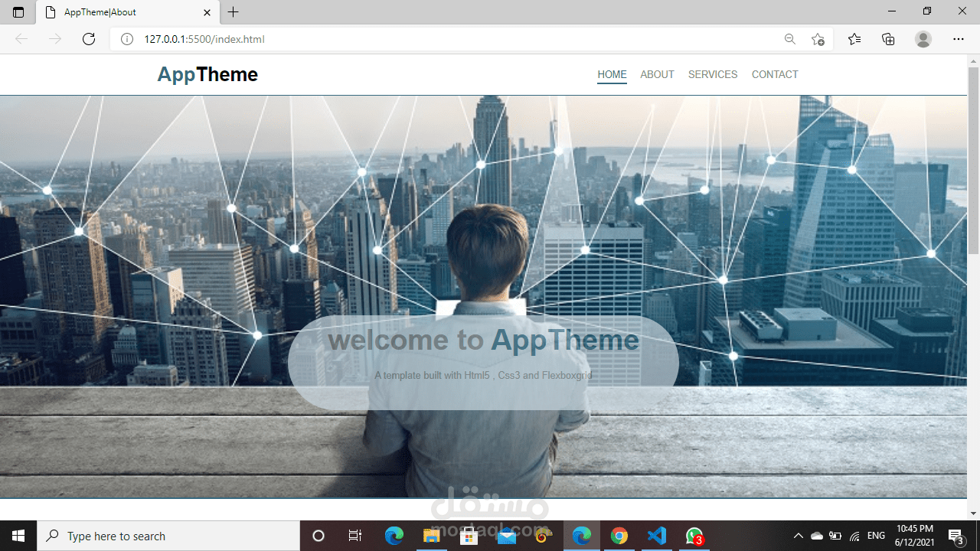Open the browser profile menu
The image size is (980, 551).
[923, 38]
